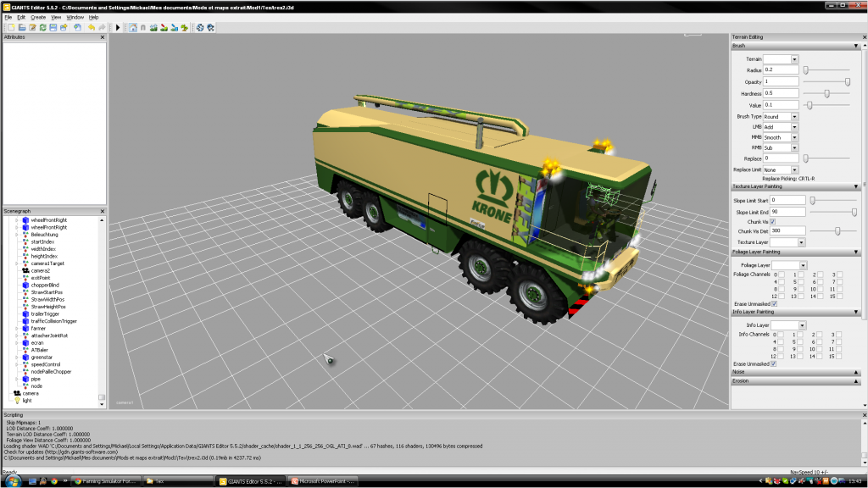Select the light bulb node in Scenegraph
Viewport: 868px width, 488px height.
[x=17, y=400]
